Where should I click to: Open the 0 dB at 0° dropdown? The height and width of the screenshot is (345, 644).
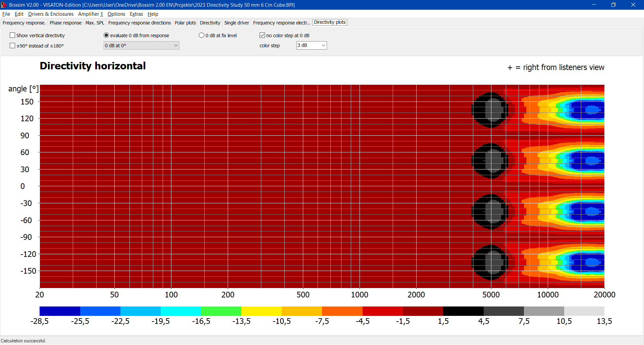[141, 46]
